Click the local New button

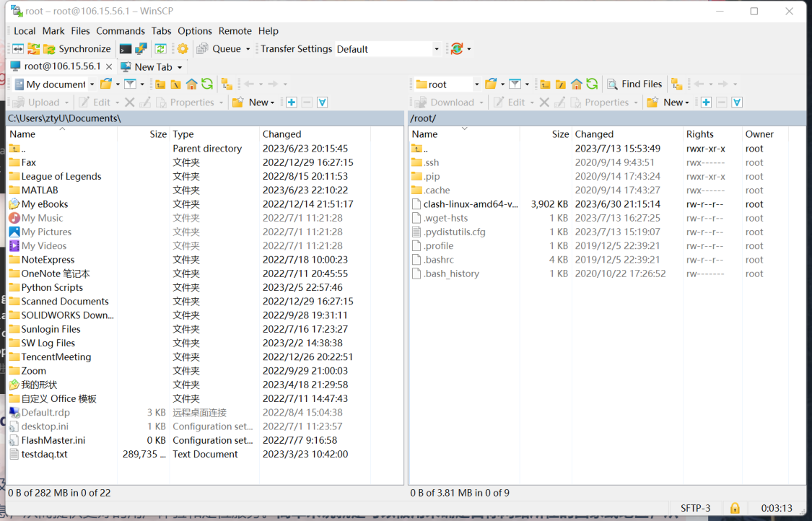254,102
